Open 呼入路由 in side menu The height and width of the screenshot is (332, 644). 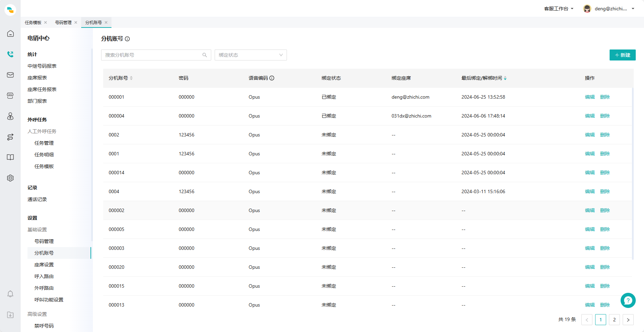(x=44, y=276)
